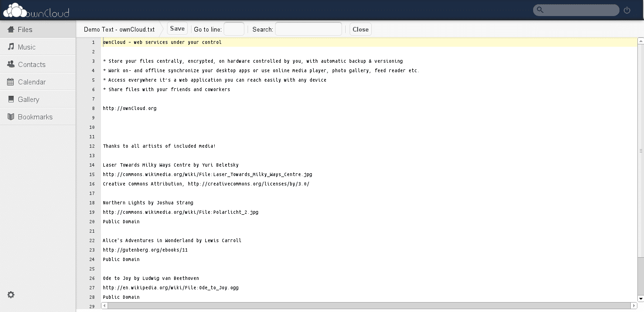Click "Share files with your friends" line
This screenshot has width=644, height=312.
[167, 89]
